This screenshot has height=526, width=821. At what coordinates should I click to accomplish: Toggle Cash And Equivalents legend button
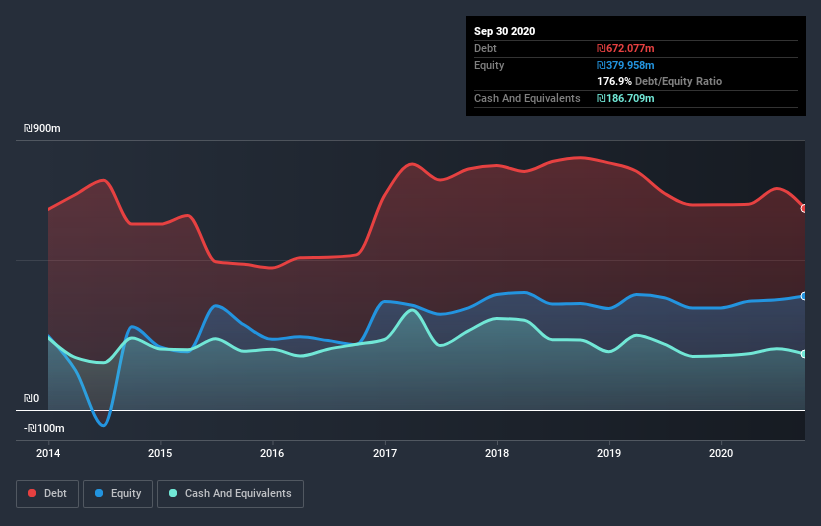point(230,494)
